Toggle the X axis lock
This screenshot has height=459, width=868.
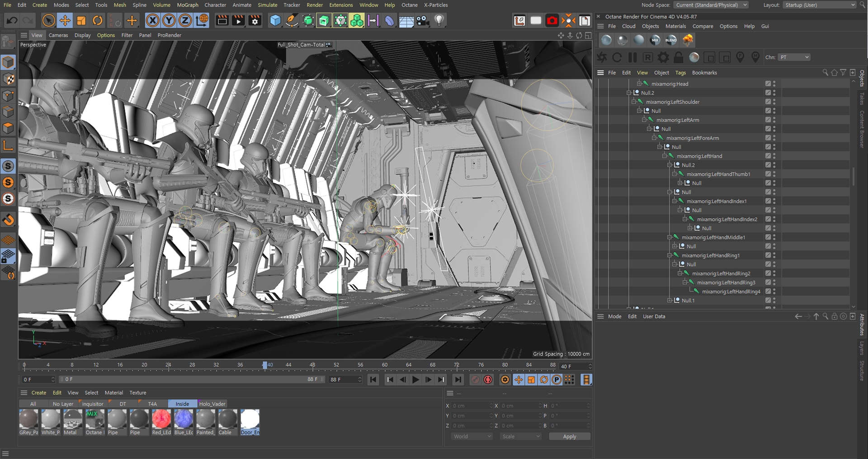[x=153, y=21]
